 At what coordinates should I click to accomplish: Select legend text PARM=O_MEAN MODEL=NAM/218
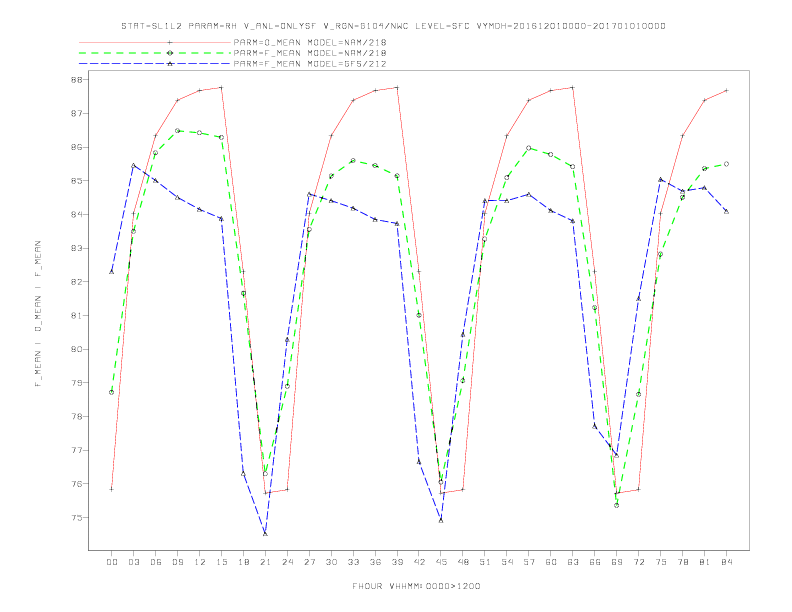310,42
